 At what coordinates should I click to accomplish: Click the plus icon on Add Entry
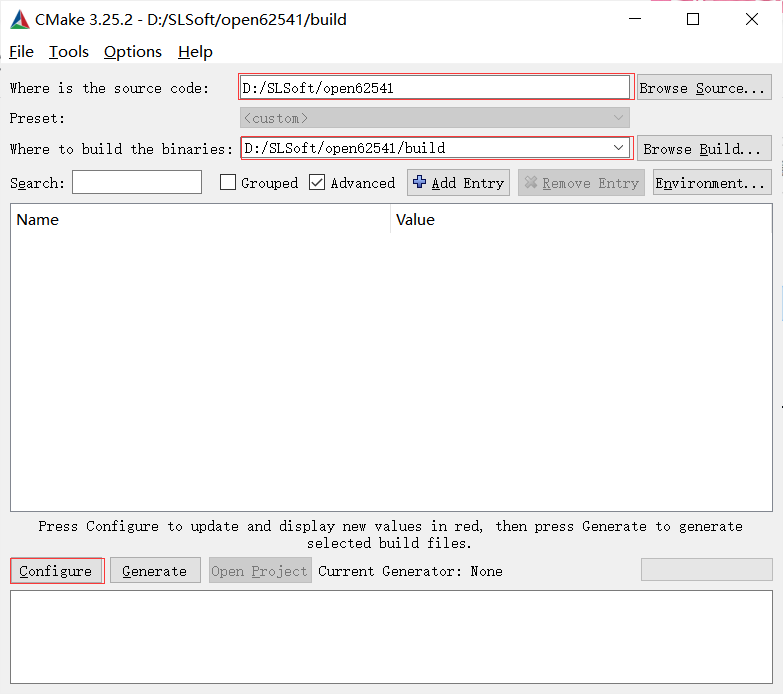419,182
